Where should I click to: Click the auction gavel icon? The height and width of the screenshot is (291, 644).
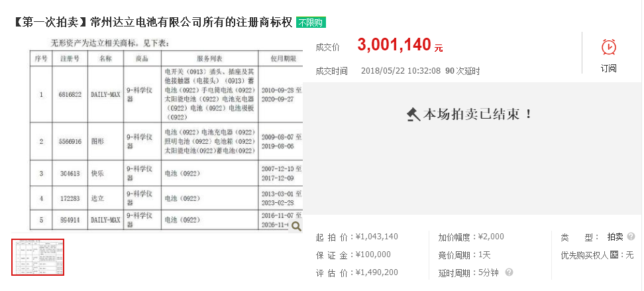click(x=413, y=114)
